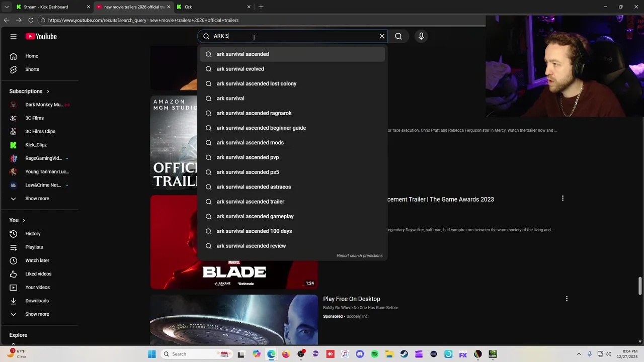644x362 pixels.
Task: Pick suggestion 'ark survival ascended 100 days'
Action: coord(292,231)
